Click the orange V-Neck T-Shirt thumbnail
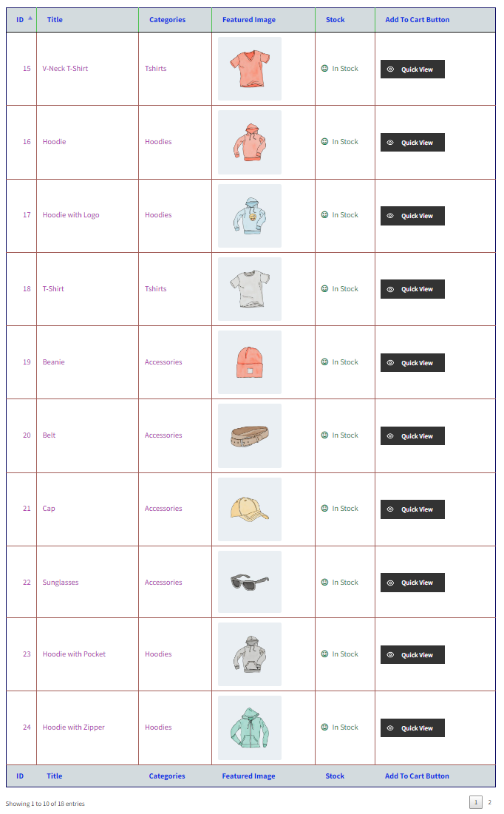The image size is (504, 814). 250,69
